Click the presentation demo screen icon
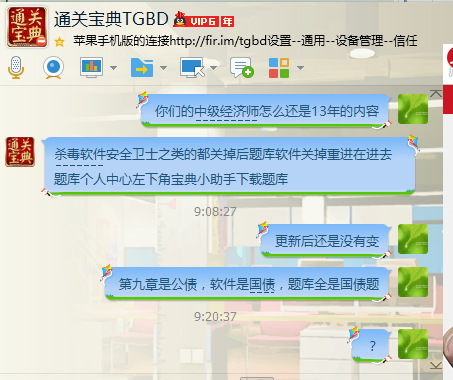The height and width of the screenshot is (380, 453). click(91, 67)
